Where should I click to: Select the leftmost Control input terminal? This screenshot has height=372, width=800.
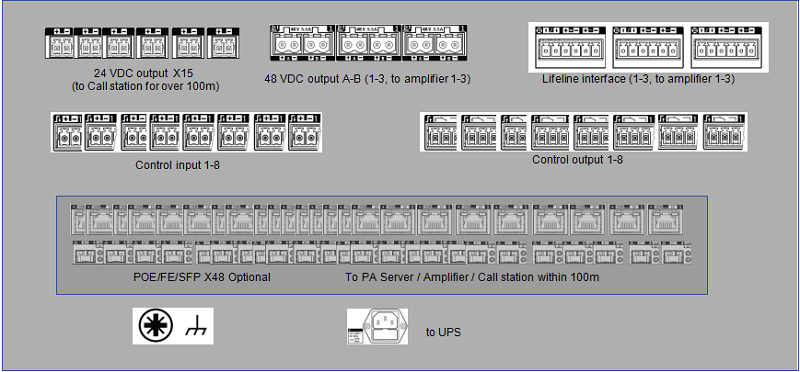point(67,133)
